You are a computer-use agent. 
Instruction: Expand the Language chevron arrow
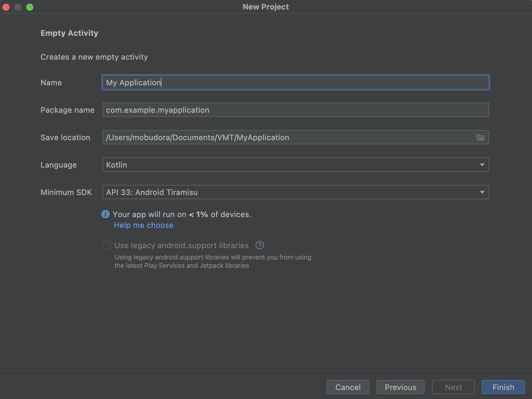tap(482, 164)
